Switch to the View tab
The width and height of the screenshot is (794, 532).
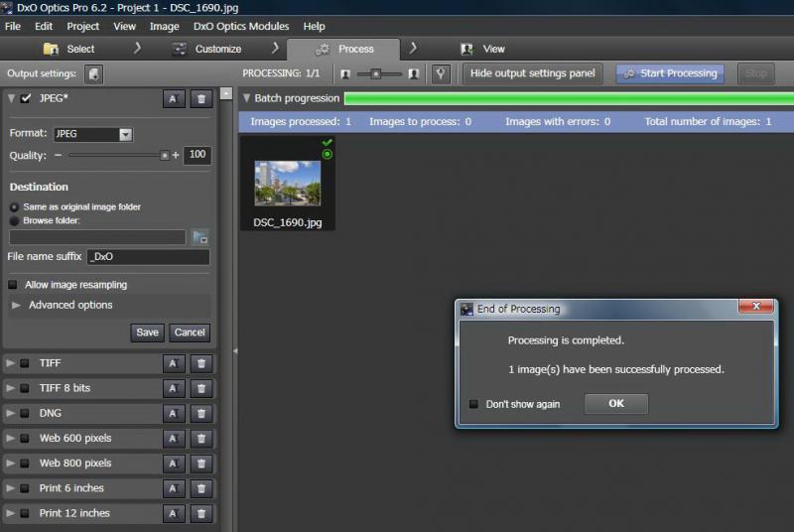pos(482,49)
